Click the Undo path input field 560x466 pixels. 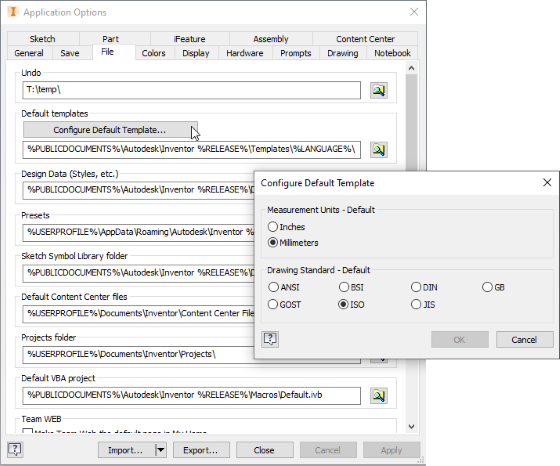click(x=191, y=90)
